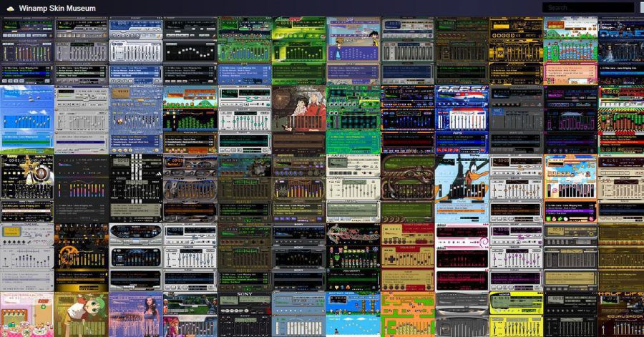Select the pink cake shop skin

[x=27, y=314]
